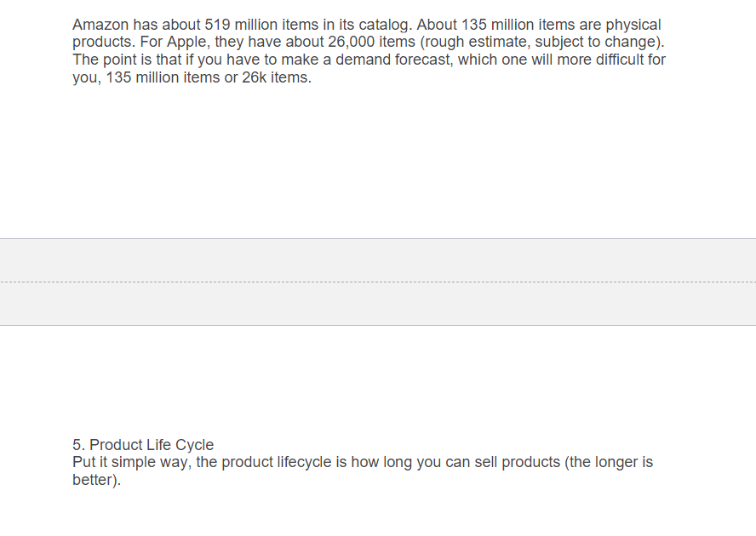Click the word "Amazon" at paragraph start
Screen dimensions: 756x536
pos(101,25)
